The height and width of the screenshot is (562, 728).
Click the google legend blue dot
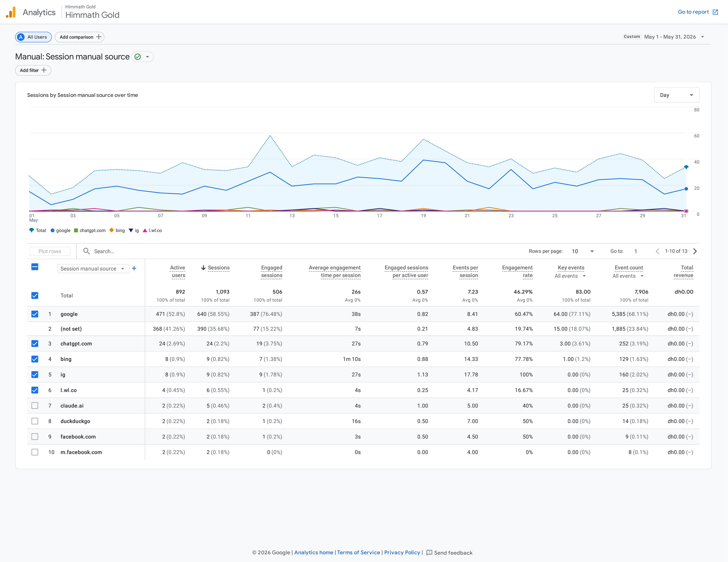click(x=52, y=231)
